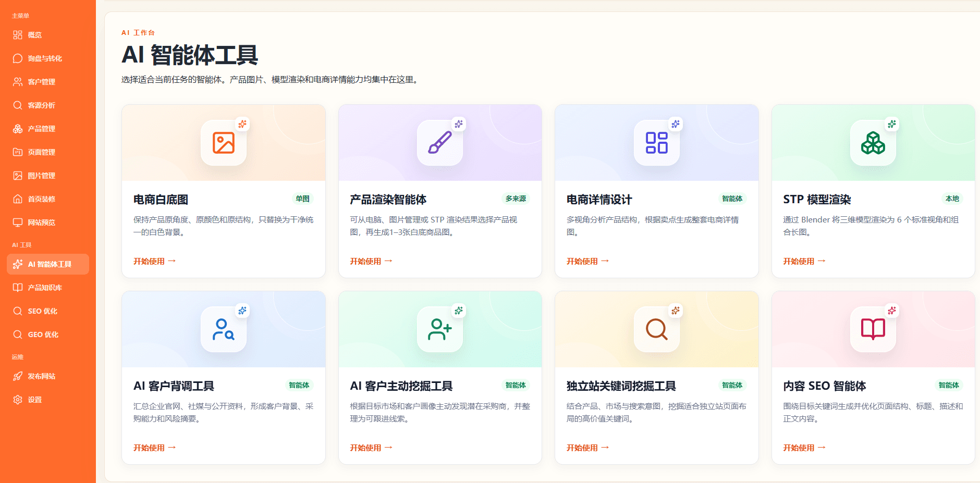Select the 电商白底图 card image icon

224,143
